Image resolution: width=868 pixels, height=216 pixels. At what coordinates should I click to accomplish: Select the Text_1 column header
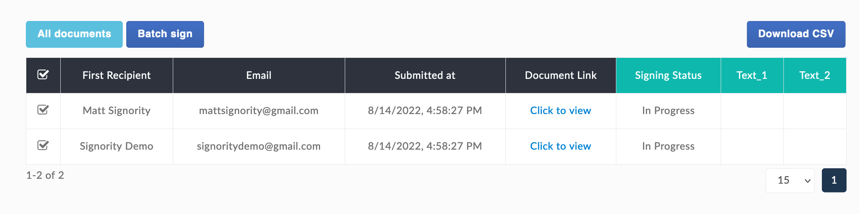tap(752, 75)
